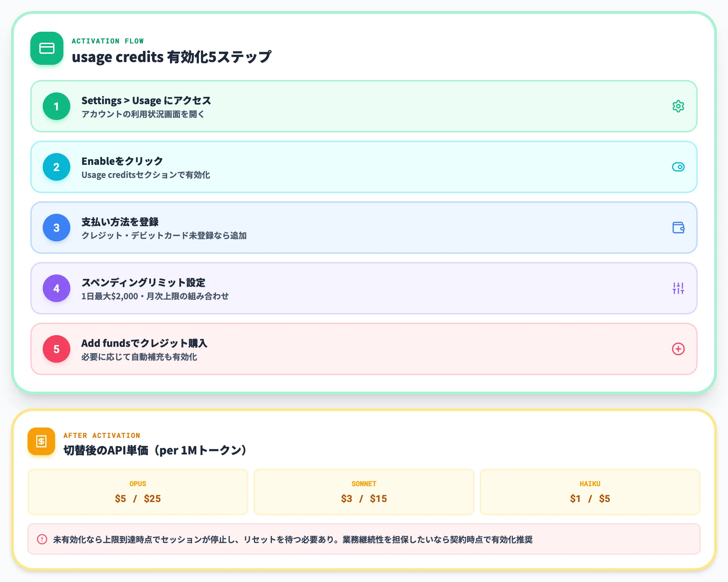Click the 'Usage creditsセクションで有効化' description
728x582 pixels.
146,175
